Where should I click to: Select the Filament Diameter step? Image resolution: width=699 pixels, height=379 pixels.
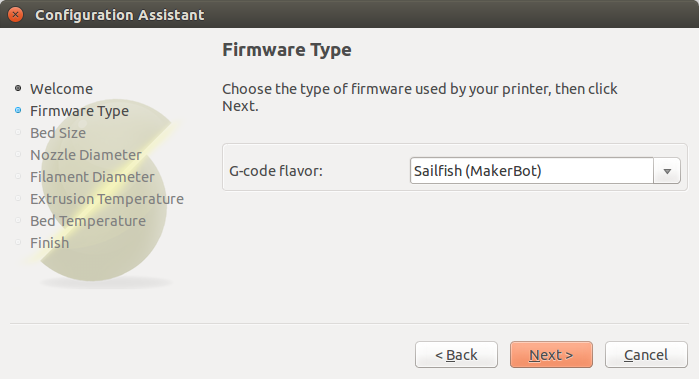click(x=92, y=177)
